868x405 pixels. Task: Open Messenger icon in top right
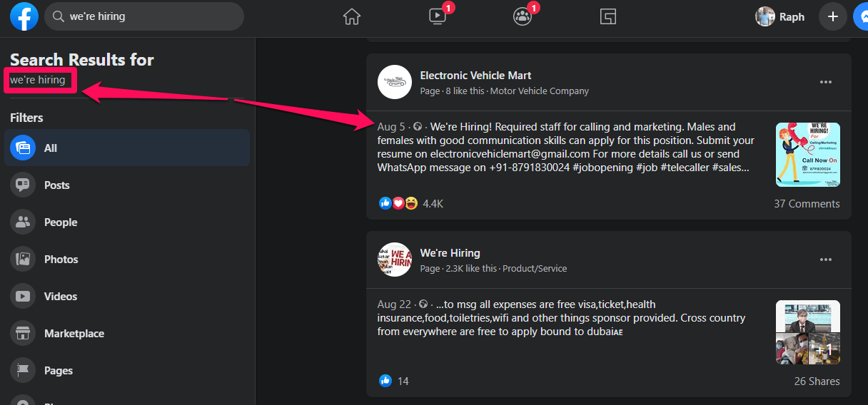(862, 16)
